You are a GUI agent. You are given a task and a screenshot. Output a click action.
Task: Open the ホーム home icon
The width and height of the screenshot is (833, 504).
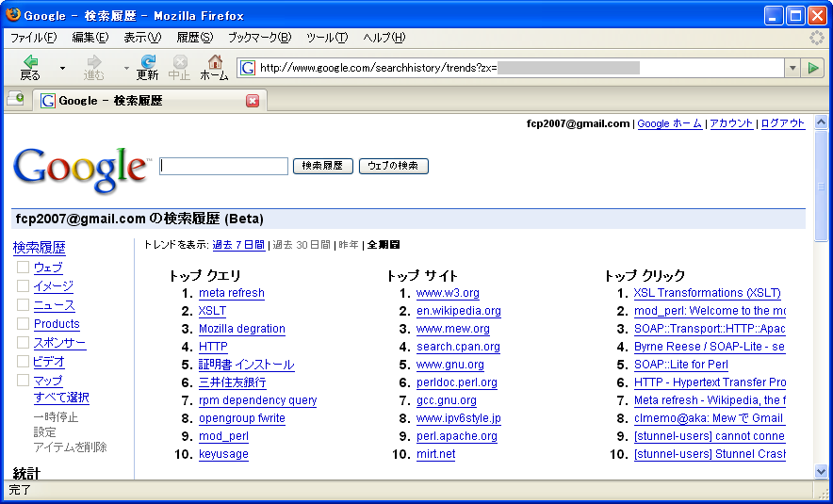pyautogui.click(x=215, y=61)
